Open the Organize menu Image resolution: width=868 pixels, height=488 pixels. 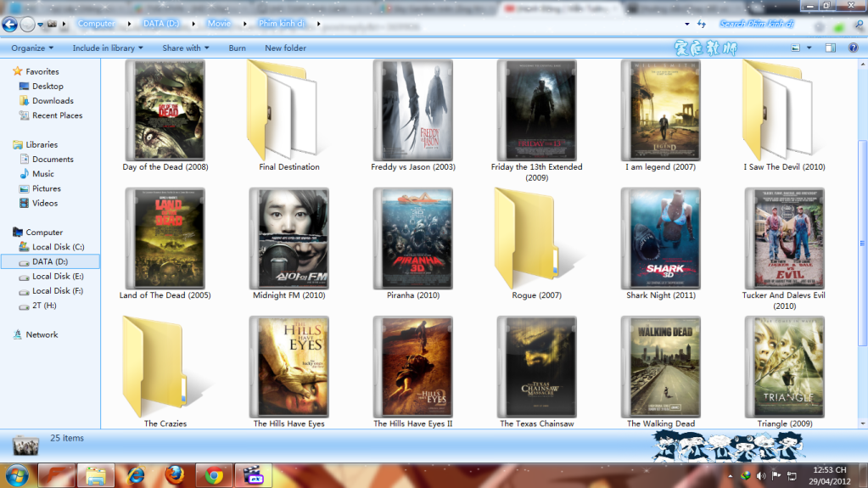click(32, 48)
